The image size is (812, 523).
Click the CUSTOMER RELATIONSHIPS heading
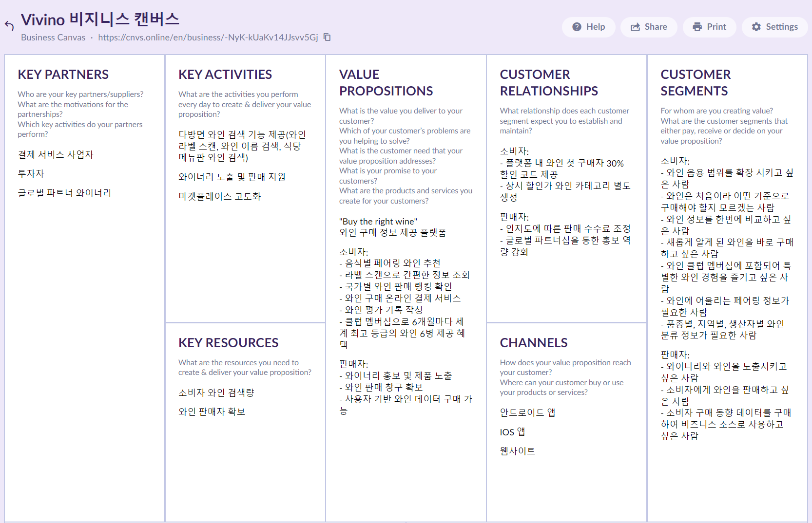(549, 83)
